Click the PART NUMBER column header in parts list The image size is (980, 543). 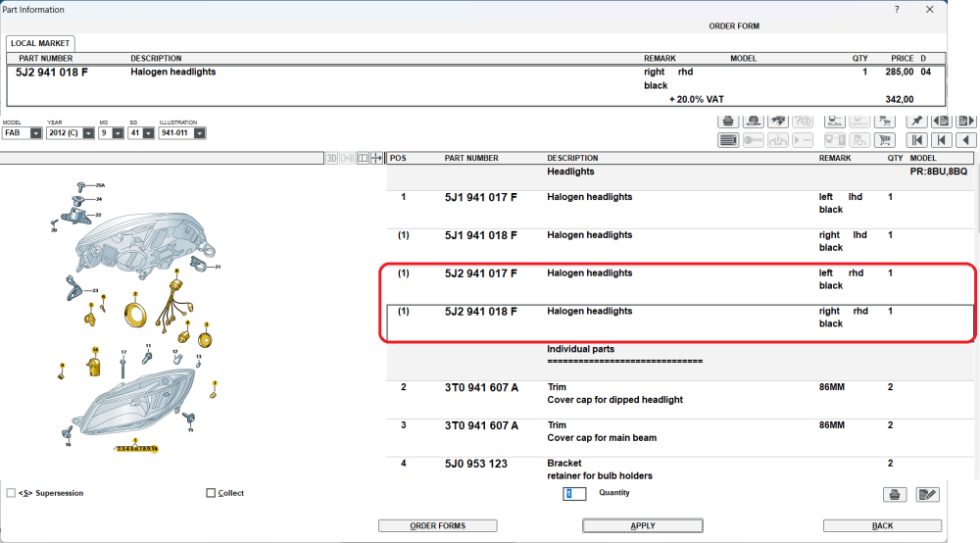tap(471, 158)
